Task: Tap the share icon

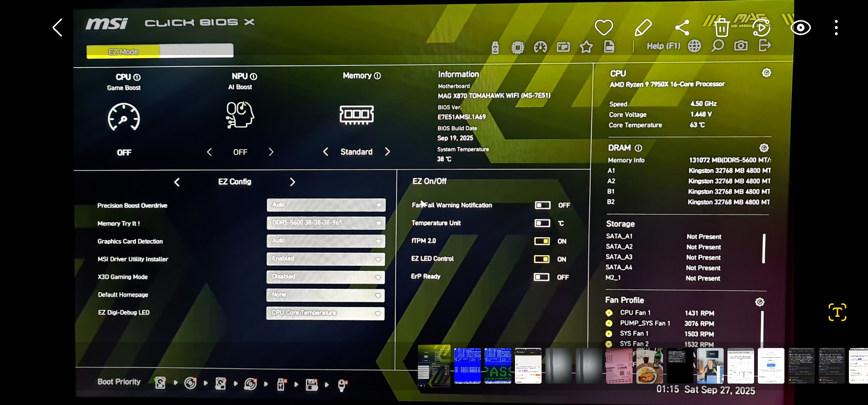Action: coord(682,27)
